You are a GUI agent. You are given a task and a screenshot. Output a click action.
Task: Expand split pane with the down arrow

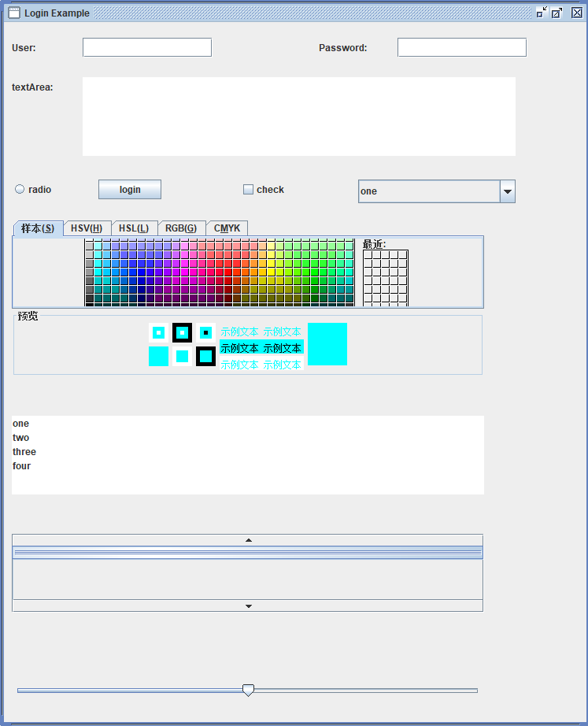click(249, 606)
